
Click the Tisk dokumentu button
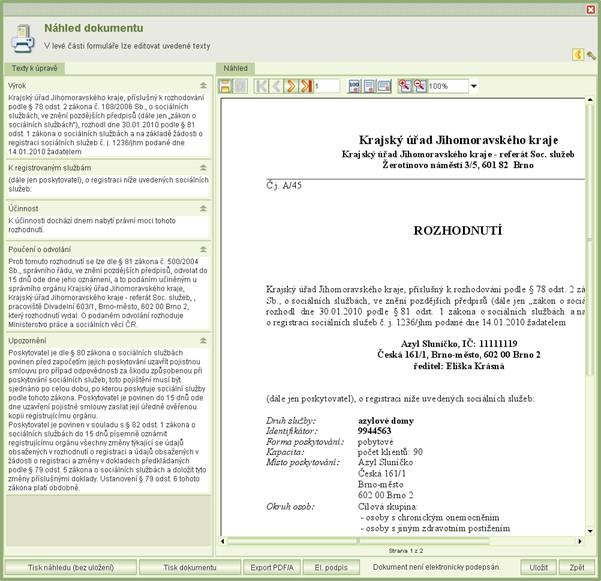point(190,567)
